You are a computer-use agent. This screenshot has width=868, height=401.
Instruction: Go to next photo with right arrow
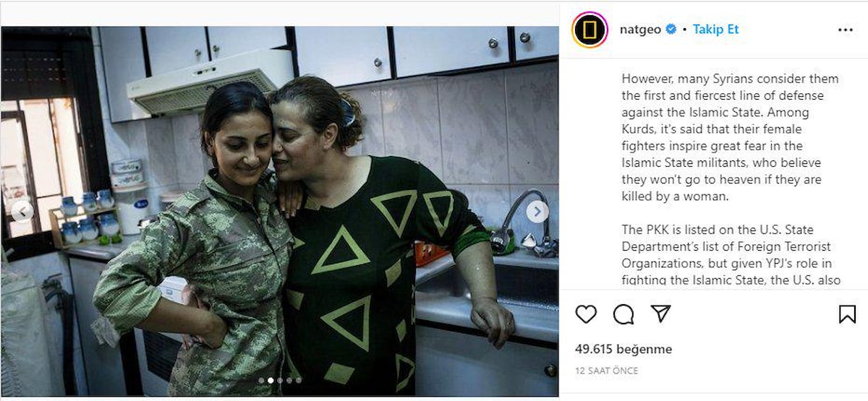coord(537,212)
